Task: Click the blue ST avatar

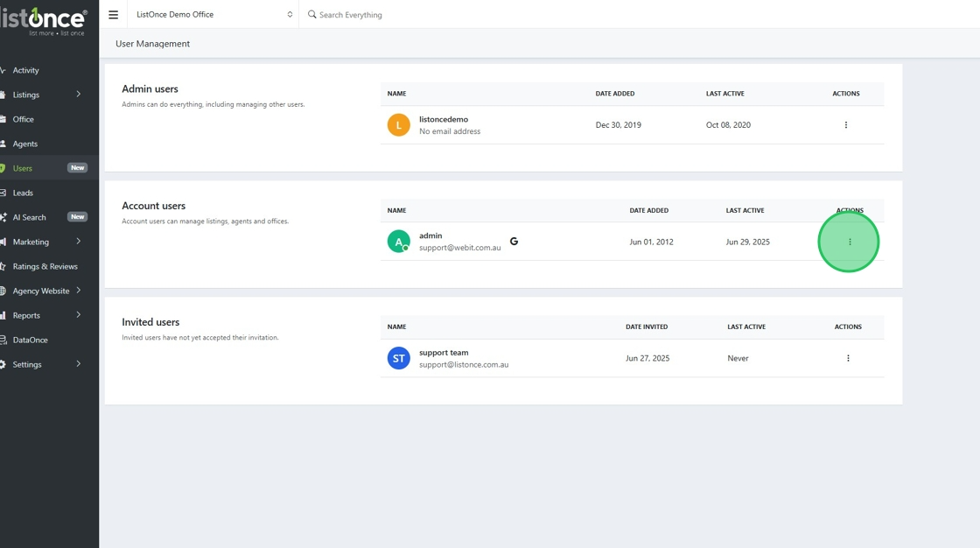Action: pyautogui.click(x=398, y=358)
